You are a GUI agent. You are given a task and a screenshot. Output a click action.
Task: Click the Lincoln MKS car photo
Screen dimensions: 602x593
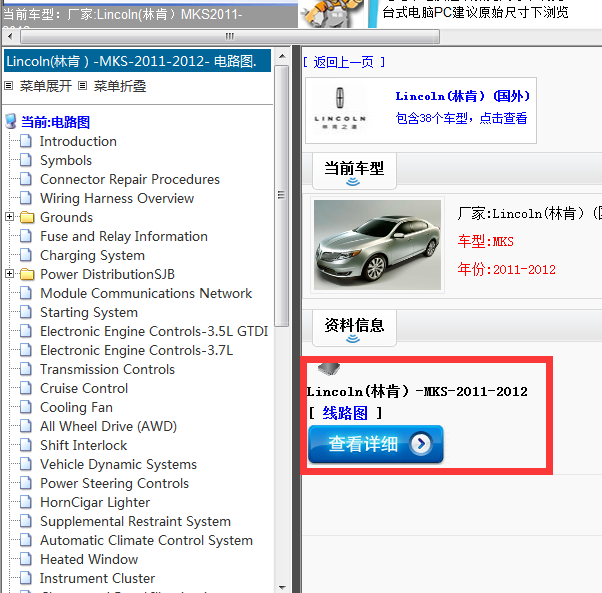[377, 245]
